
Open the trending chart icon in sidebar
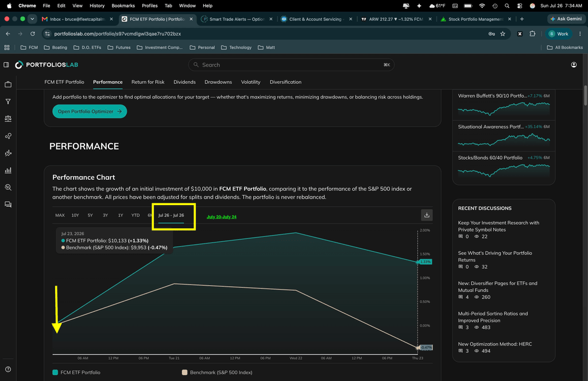coord(8,153)
